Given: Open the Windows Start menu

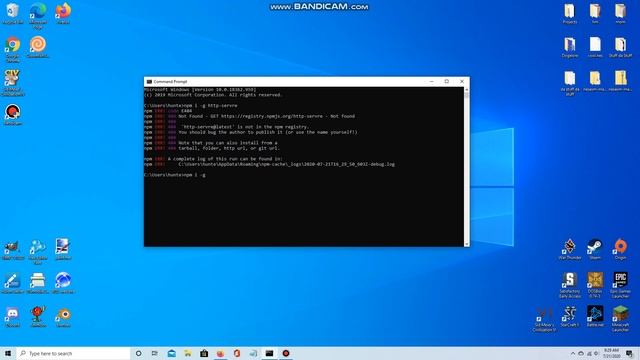Looking at the screenshot, I should point(8,353).
